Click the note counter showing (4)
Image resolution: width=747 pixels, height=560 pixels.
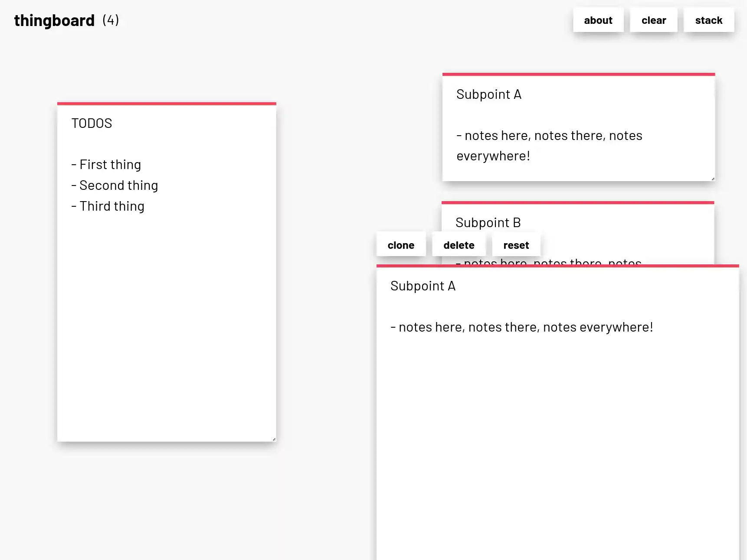[110, 20]
